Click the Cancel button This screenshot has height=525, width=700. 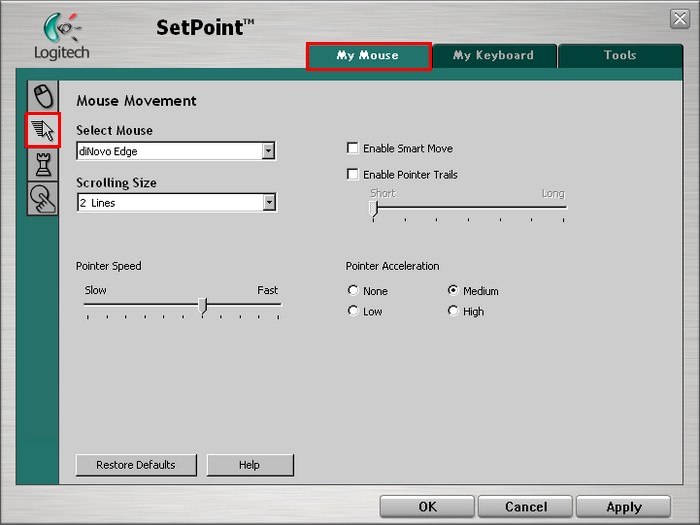click(525, 507)
